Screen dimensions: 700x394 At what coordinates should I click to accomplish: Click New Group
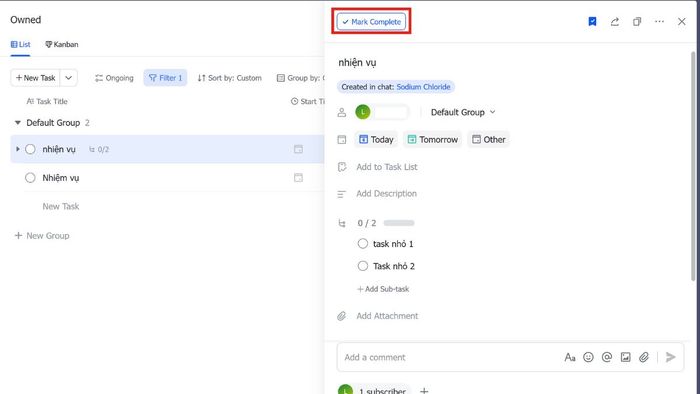42,236
